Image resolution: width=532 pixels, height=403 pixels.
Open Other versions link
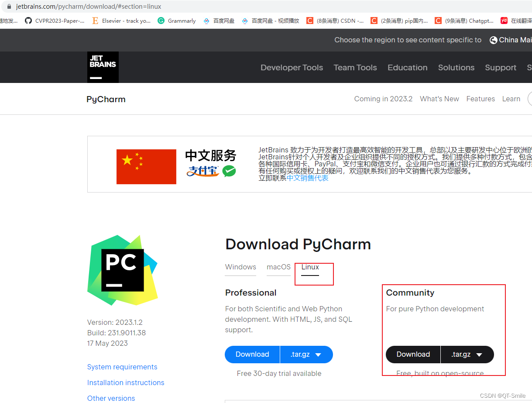click(x=111, y=398)
